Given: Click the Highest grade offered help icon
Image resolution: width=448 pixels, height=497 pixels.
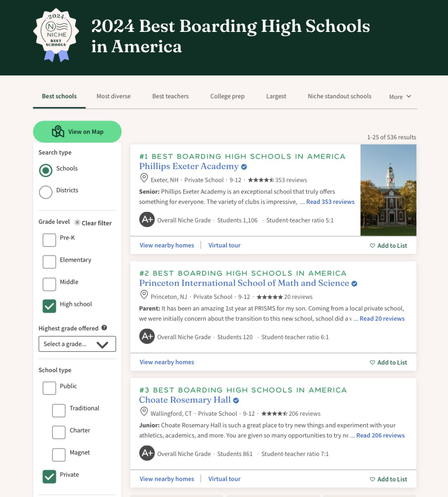Looking at the screenshot, I should [x=104, y=327].
